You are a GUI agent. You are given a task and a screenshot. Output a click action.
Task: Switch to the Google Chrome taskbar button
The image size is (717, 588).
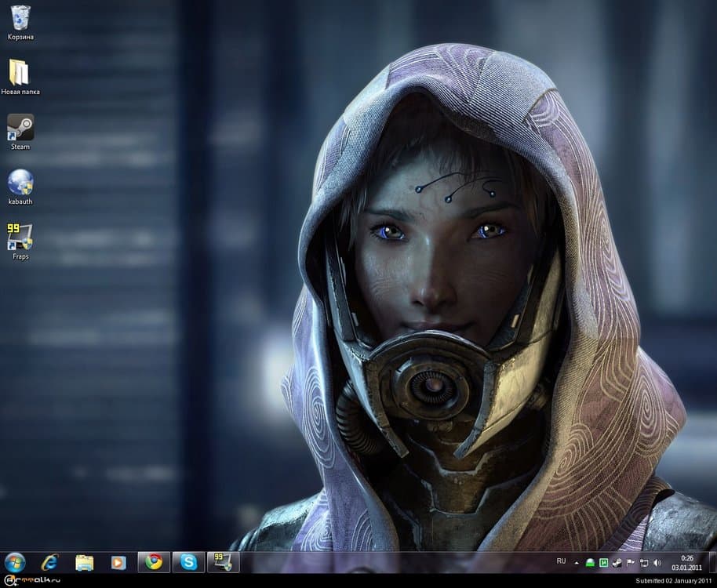point(154,562)
